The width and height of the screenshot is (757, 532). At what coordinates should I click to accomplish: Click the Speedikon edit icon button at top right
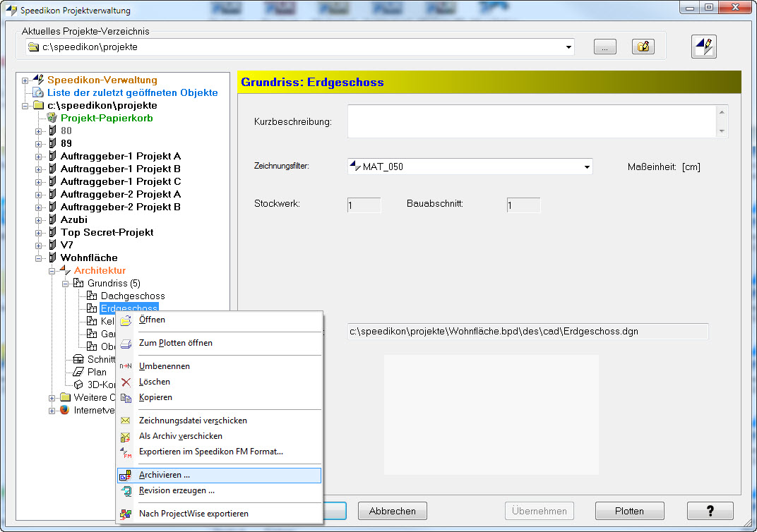(x=704, y=47)
